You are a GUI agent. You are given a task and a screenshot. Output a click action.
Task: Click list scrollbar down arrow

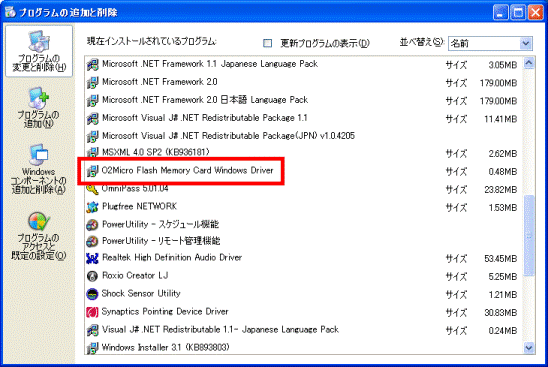point(529,348)
